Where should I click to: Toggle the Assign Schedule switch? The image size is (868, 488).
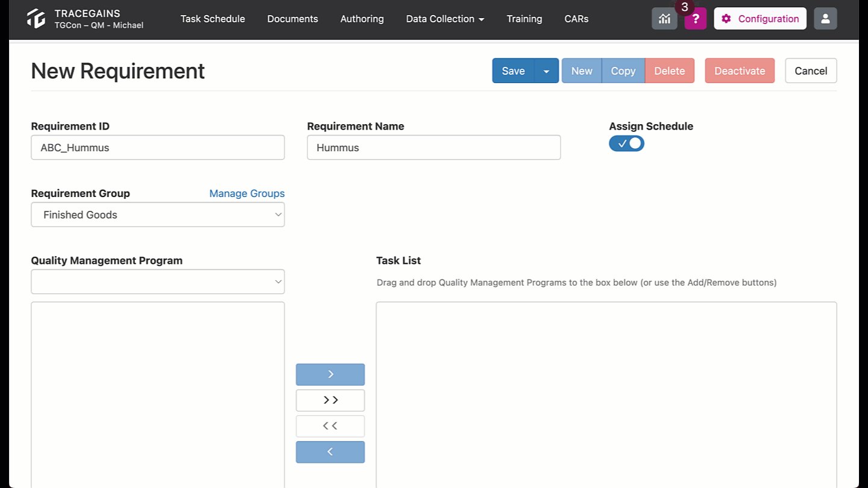click(x=626, y=143)
